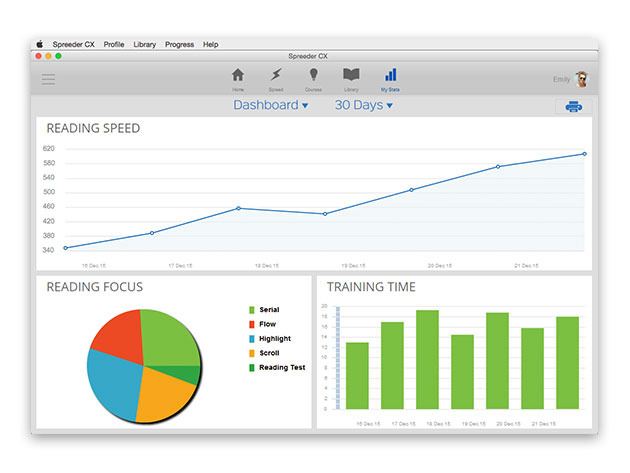
Task: Click the Highlight legend blue swatch
Action: click(x=252, y=339)
